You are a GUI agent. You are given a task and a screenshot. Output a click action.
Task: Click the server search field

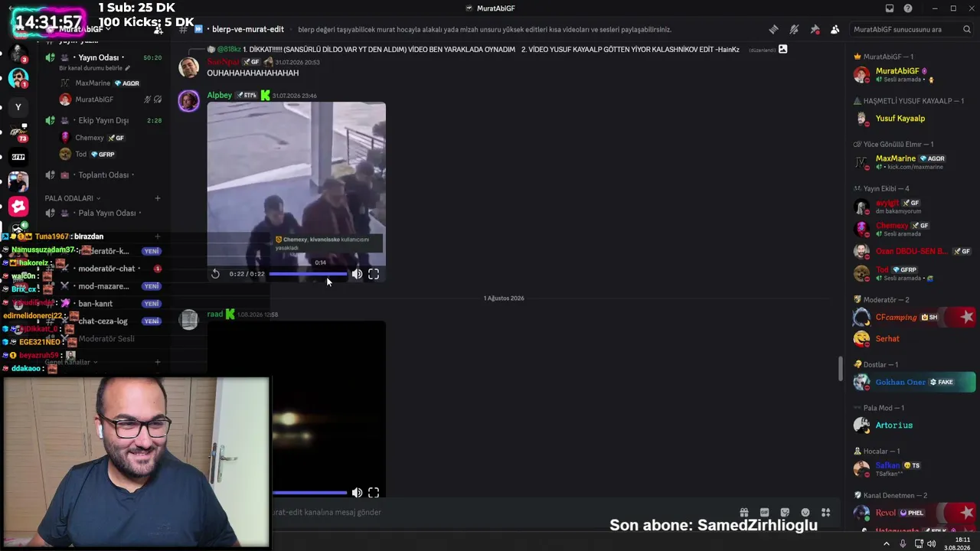(x=911, y=29)
